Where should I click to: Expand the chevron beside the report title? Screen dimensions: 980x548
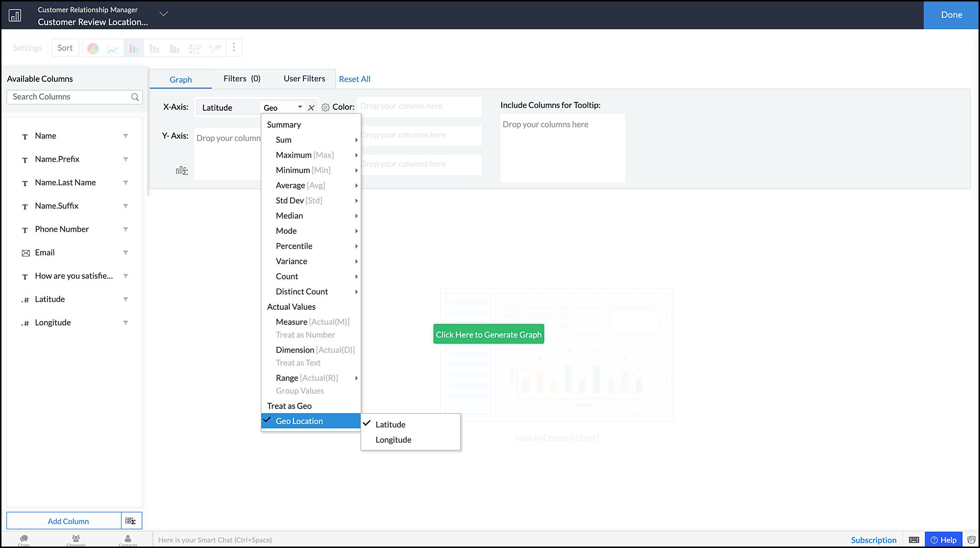coord(164,14)
